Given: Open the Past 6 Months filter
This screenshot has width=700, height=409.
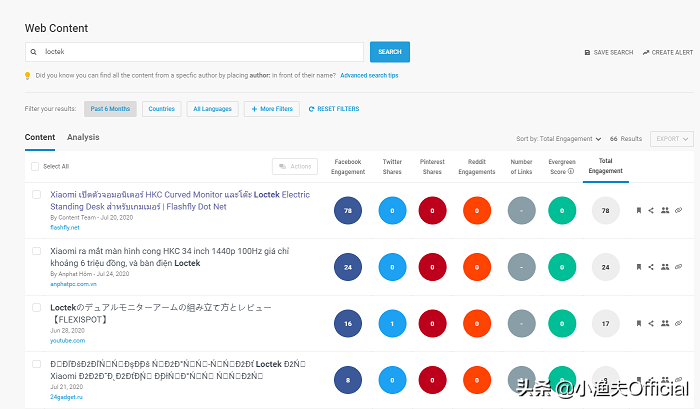Looking at the screenshot, I should pos(109,109).
